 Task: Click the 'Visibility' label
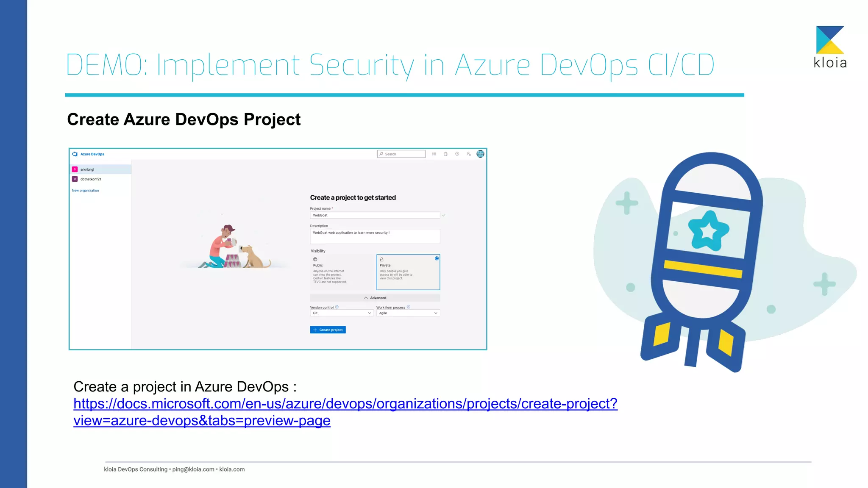pos(318,251)
